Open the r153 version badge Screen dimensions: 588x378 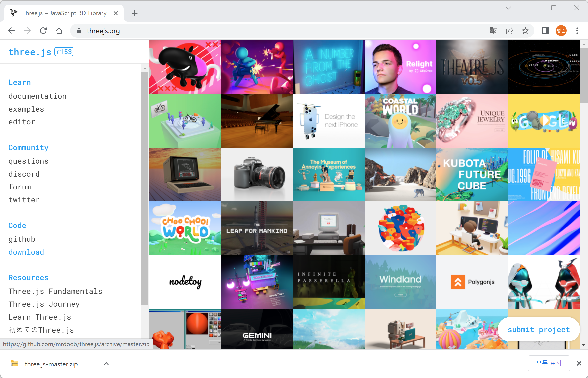[x=64, y=52]
